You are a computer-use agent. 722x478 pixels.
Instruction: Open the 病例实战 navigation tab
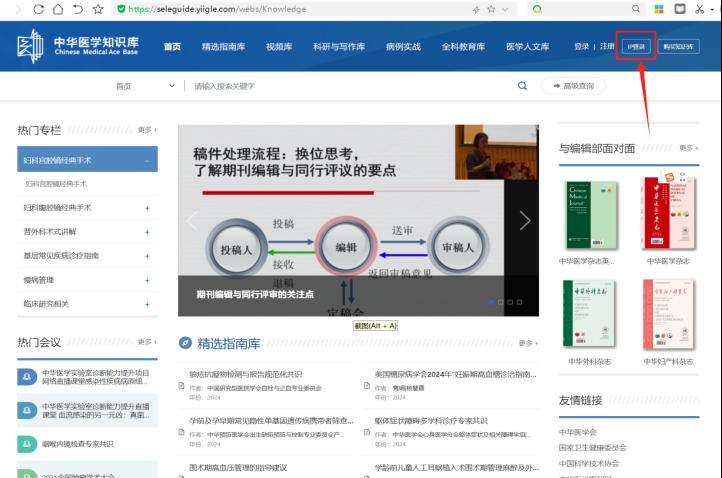403,47
